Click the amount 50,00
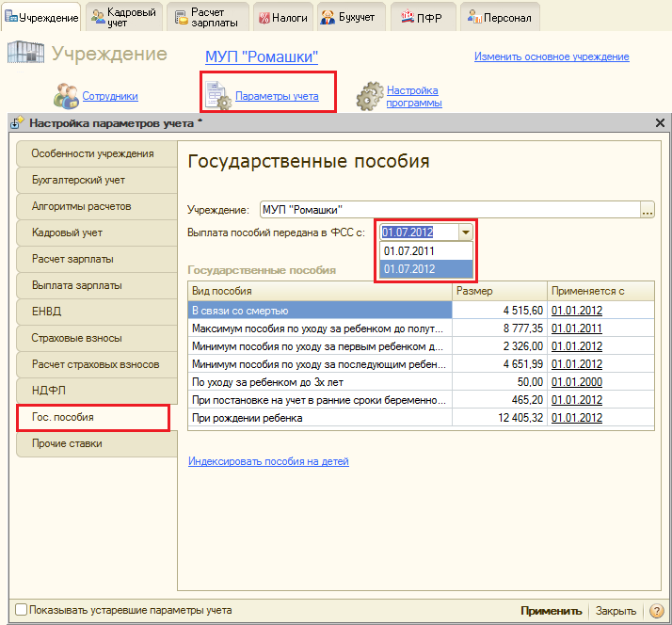 pyautogui.click(x=530, y=382)
